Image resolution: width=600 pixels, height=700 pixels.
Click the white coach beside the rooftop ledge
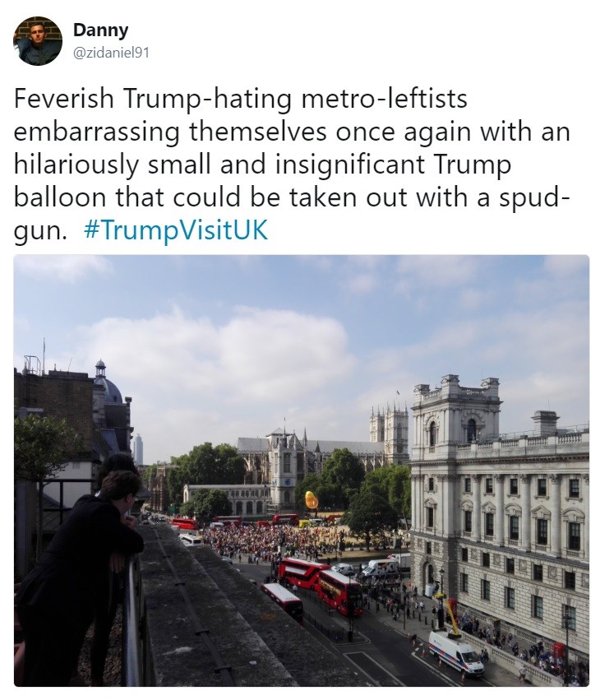coord(191,540)
